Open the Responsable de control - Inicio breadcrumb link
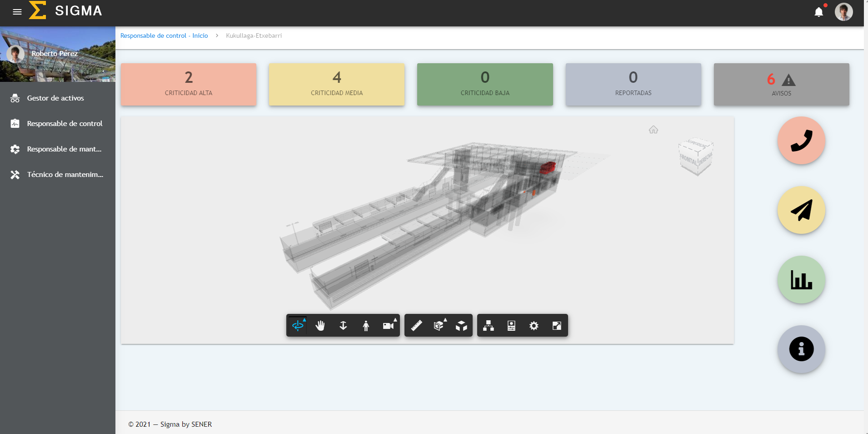 (x=164, y=35)
